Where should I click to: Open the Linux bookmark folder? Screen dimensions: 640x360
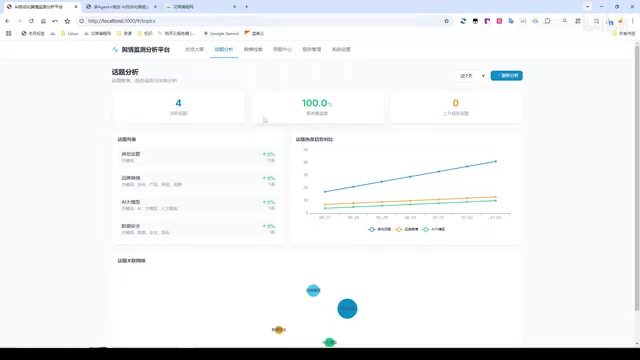click(x=69, y=33)
